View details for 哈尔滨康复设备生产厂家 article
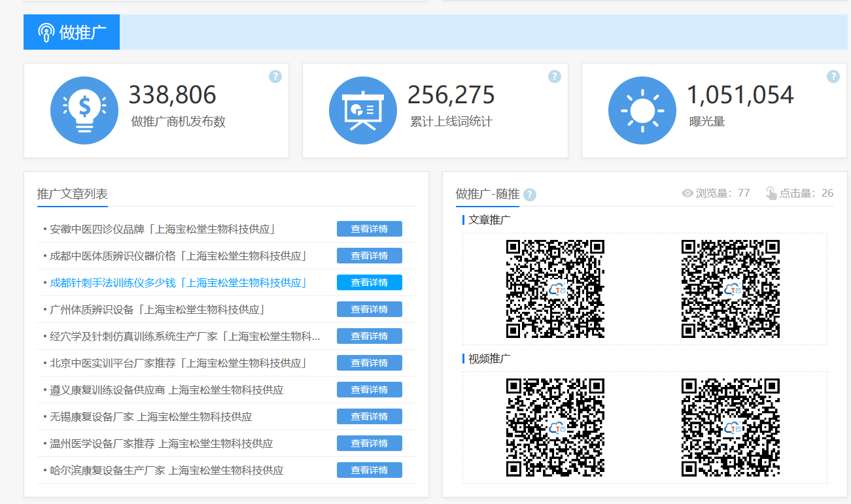 (x=370, y=470)
